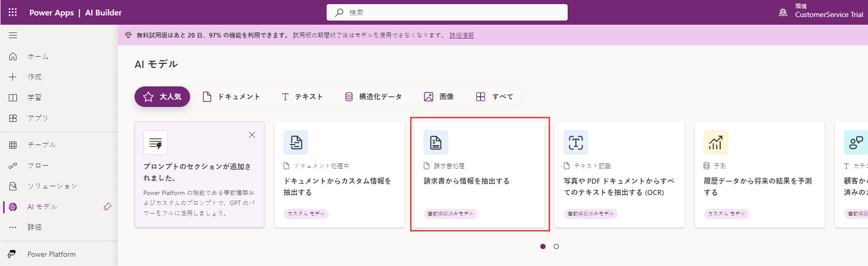Open the app launcher waffle icon
This screenshot has width=868, height=266.
13,12
